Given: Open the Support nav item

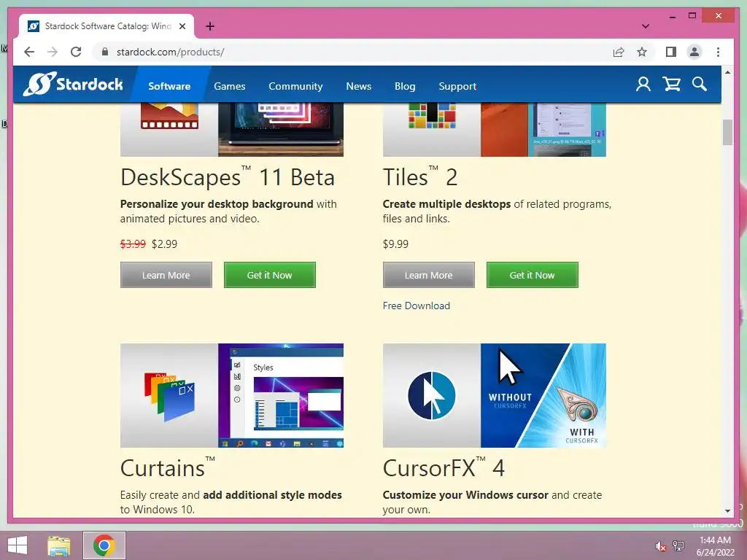Looking at the screenshot, I should coord(457,86).
